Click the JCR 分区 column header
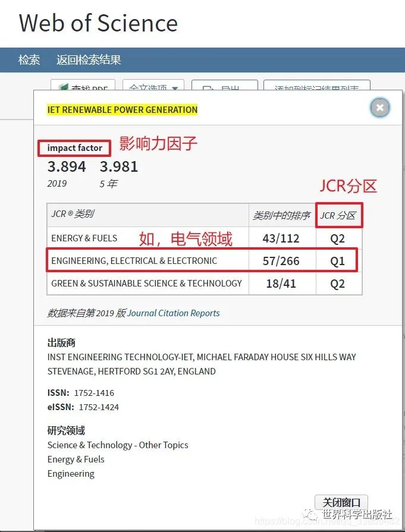 point(338,215)
